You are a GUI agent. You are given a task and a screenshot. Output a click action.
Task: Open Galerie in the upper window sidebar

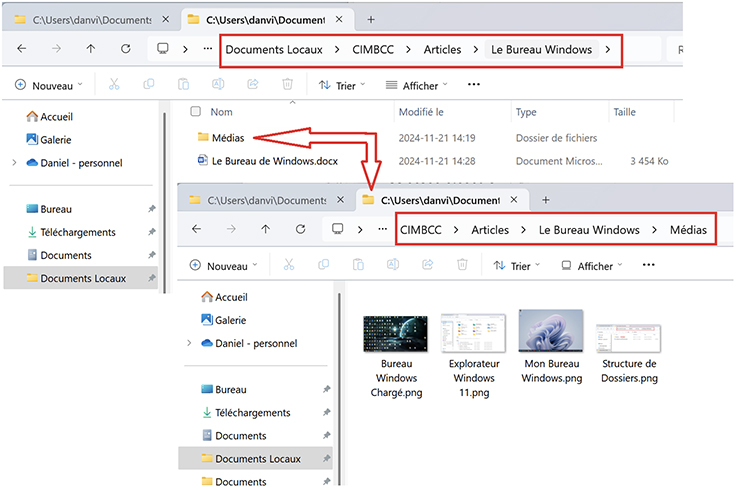click(x=55, y=140)
